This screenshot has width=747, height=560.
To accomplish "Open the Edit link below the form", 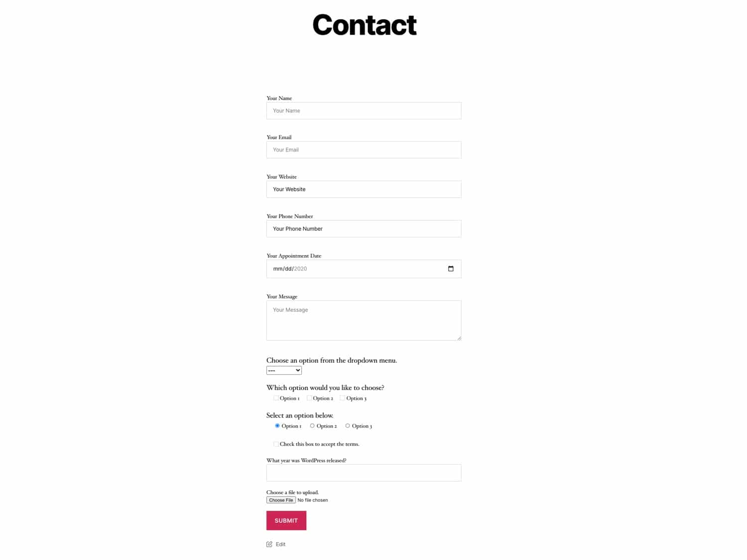I will click(280, 544).
